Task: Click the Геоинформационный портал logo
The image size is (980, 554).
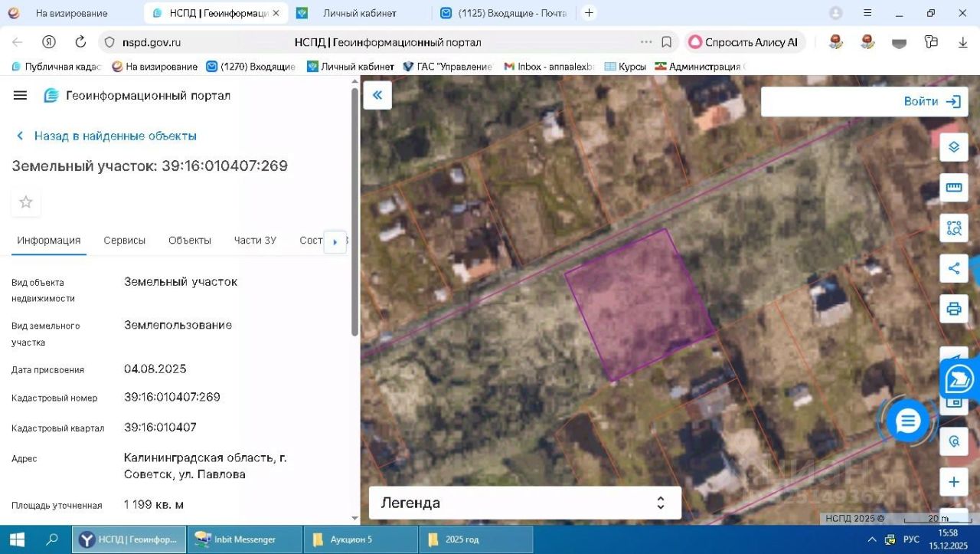Action: click(137, 95)
